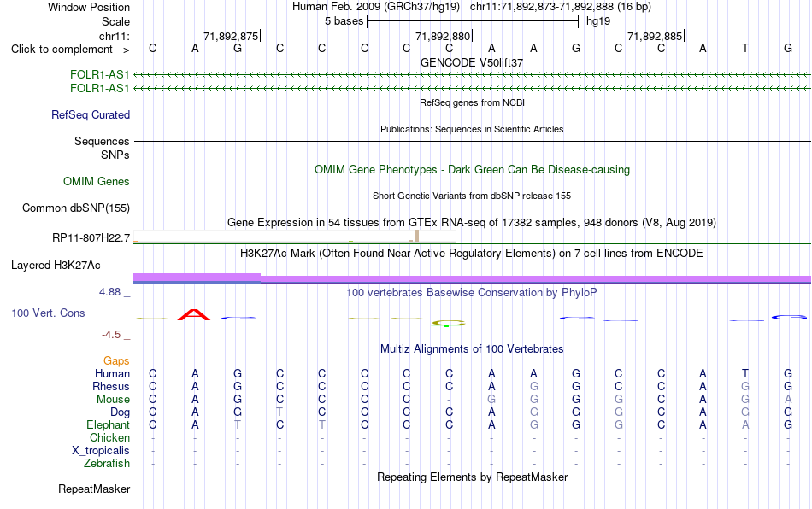This screenshot has width=812, height=509.
Task: Click the '5 bases' scale bar label
Action: pos(344,21)
